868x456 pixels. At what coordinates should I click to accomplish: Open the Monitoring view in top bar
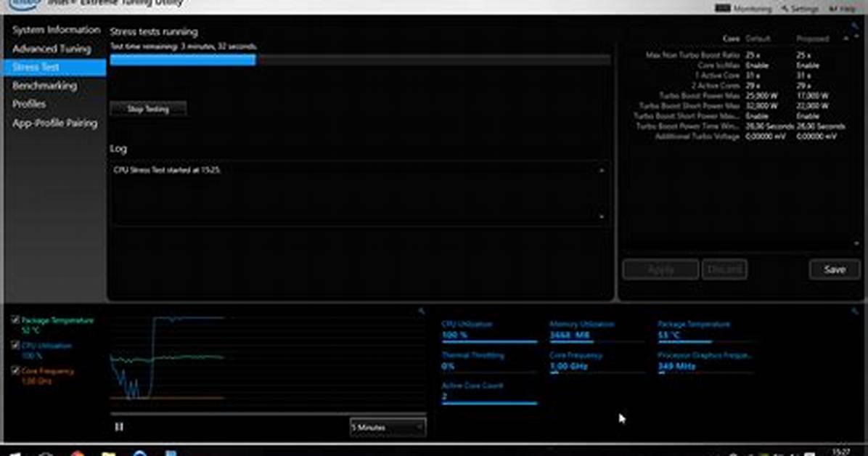tap(743, 8)
